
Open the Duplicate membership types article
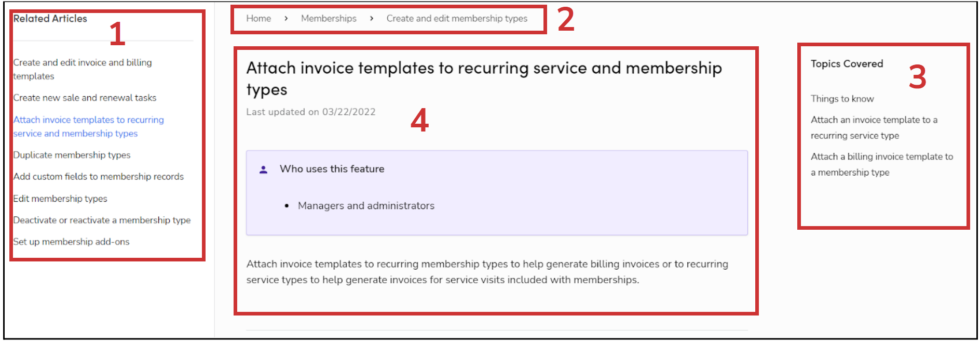tap(72, 154)
